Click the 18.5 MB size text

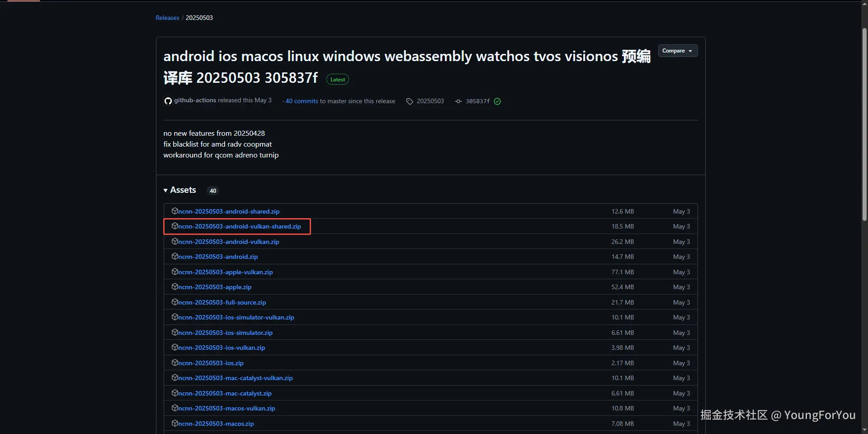pos(623,226)
